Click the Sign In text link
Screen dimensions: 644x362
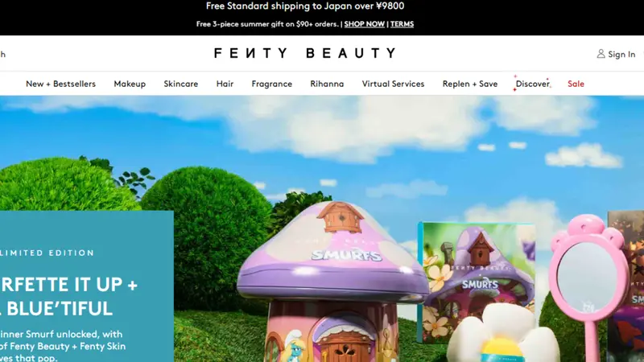(x=621, y=54)
